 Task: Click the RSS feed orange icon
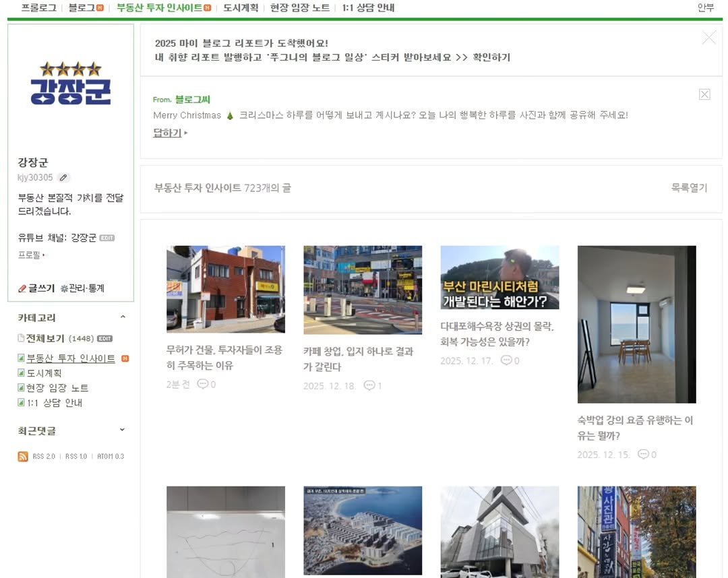(x=23, y=457)
